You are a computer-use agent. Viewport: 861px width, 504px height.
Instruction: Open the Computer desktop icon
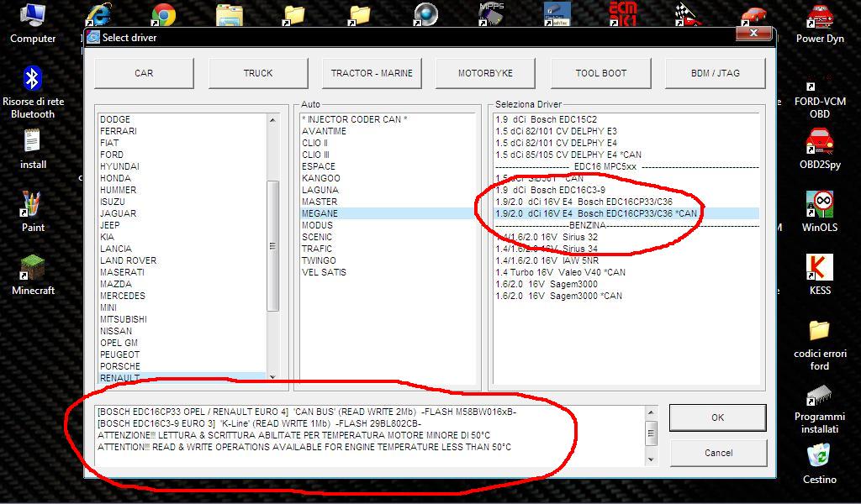click(33, 23)
